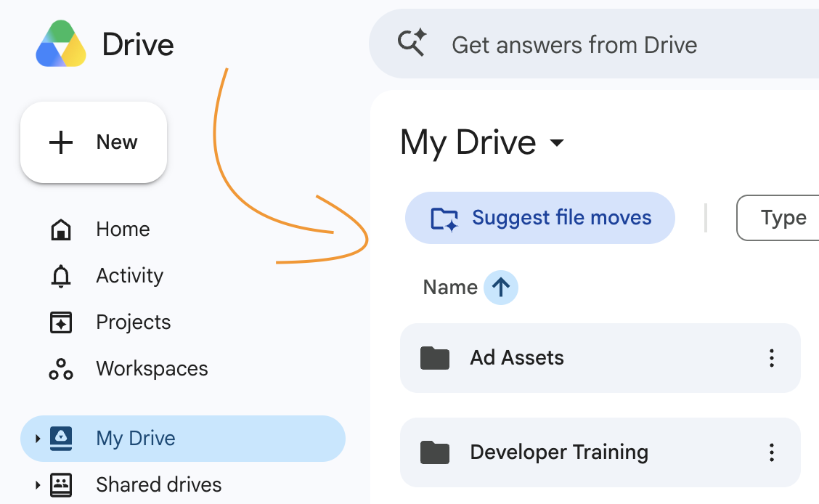Click the Workspaces three-circles icon
This screenshot has width=819, height=504.
[x=60, y=369]
